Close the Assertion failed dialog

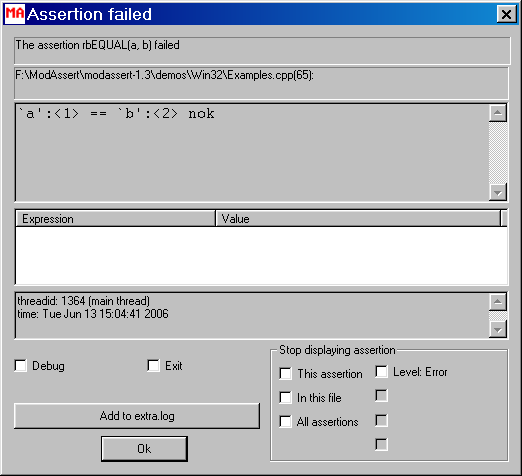(x=506, y=15)
